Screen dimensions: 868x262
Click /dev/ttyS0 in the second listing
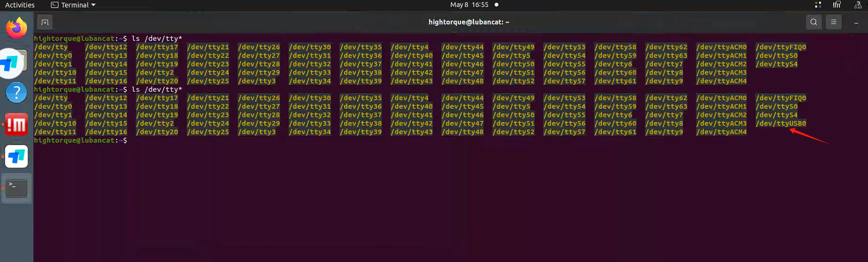click(x=777, y=106)
